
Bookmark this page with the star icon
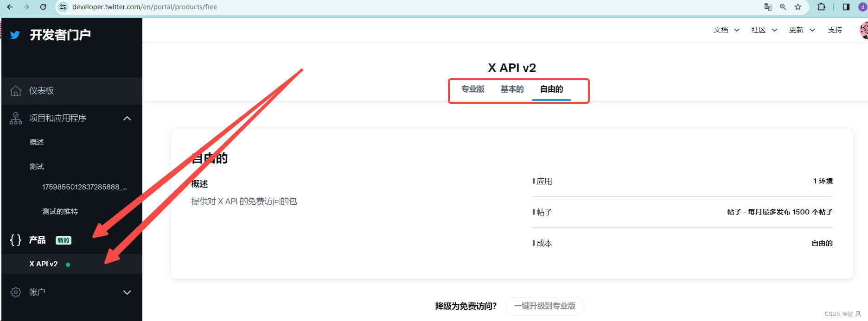(798, 7)
